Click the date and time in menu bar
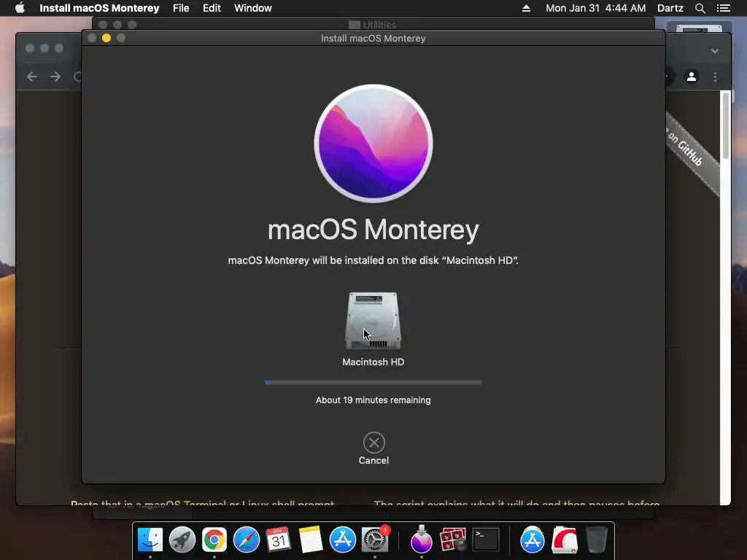The image size is (747, 560). pyautogui.click(x=595, y=8)
